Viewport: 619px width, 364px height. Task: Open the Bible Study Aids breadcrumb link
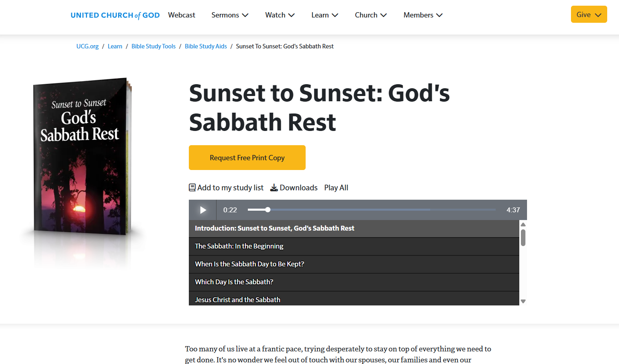tap(206, 46)
